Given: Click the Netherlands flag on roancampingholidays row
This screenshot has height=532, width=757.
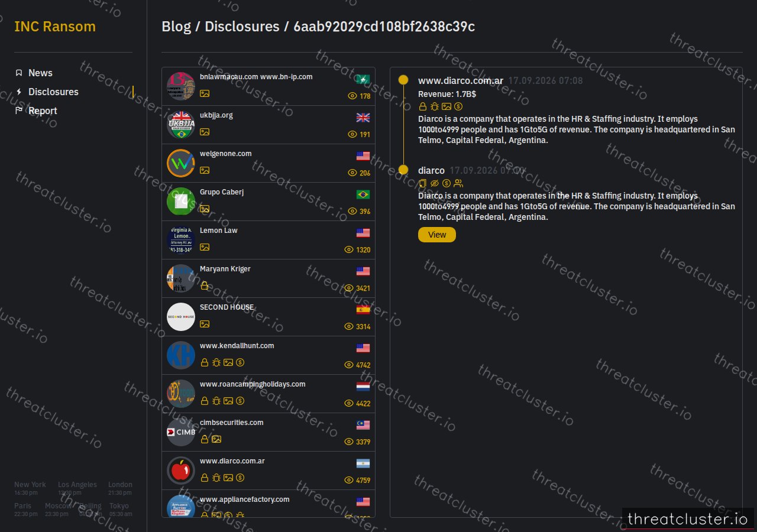Looking at the screenshot, I should [x=363, y=387].
